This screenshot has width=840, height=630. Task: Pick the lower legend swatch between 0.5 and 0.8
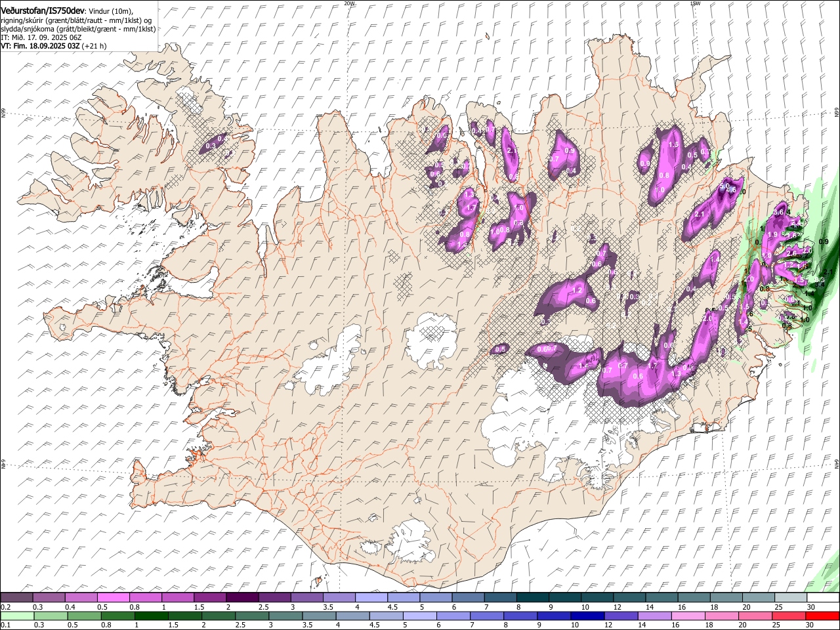(85, 616)
